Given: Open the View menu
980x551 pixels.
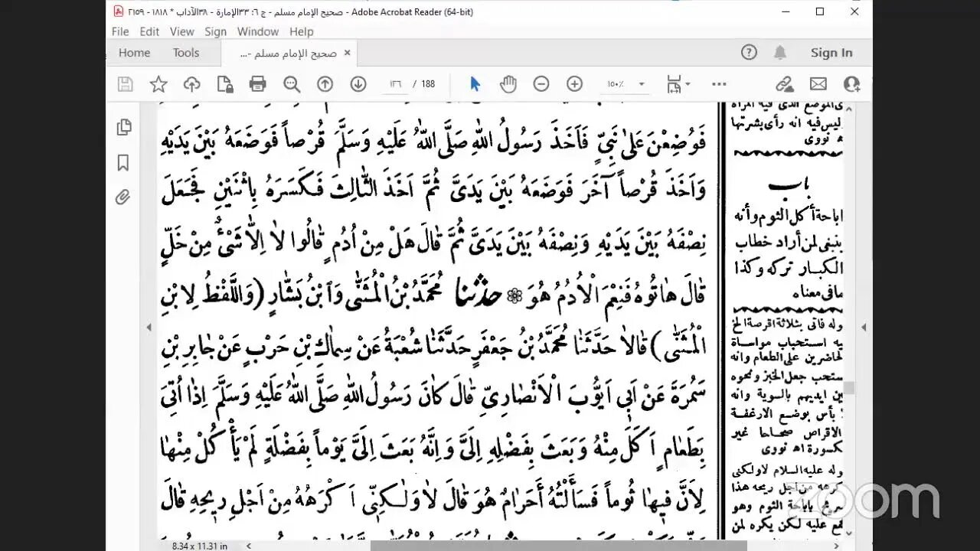Looking at the screenshot, I should coord(182,31).
